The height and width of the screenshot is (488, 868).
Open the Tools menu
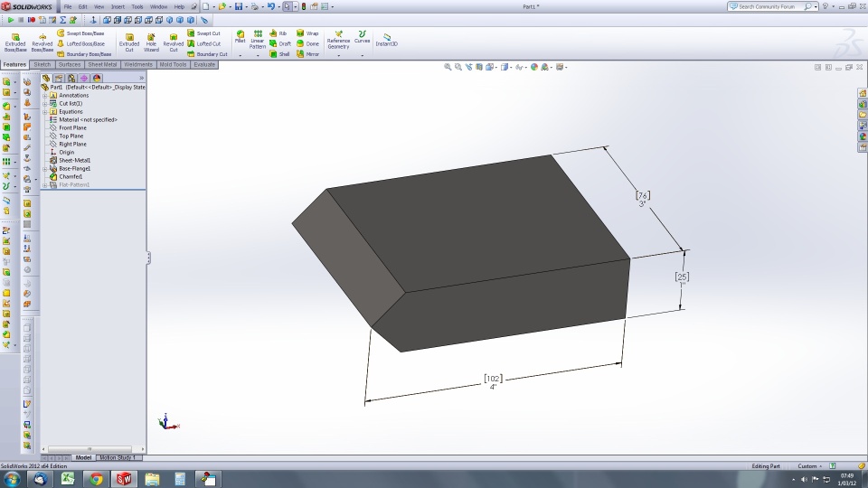(x=137, y=6)
